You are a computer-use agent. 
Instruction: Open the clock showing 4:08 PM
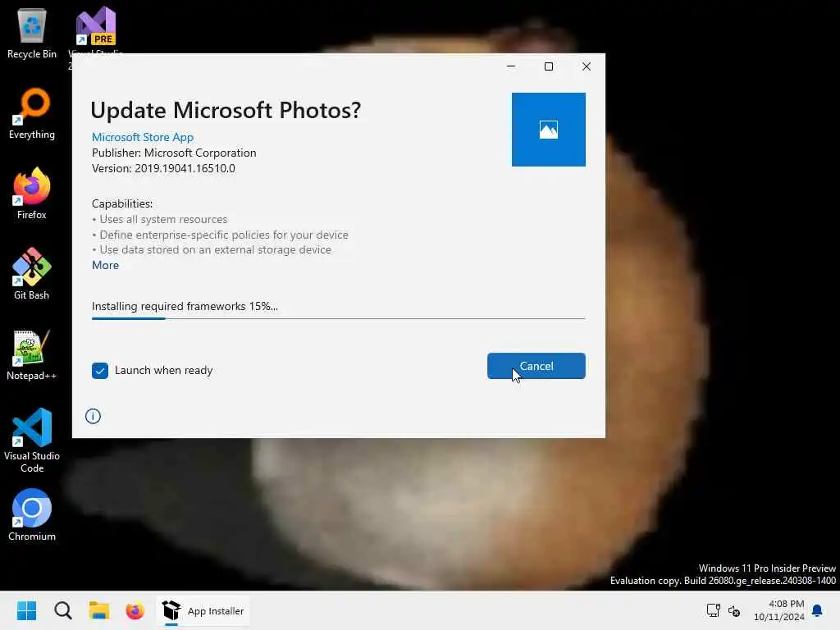779,610
